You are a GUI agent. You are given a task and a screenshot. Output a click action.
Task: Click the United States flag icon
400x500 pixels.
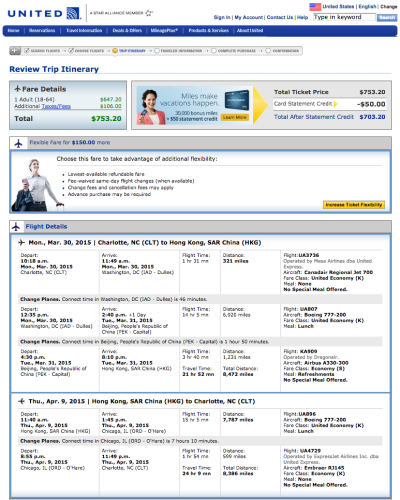[315, 6]
